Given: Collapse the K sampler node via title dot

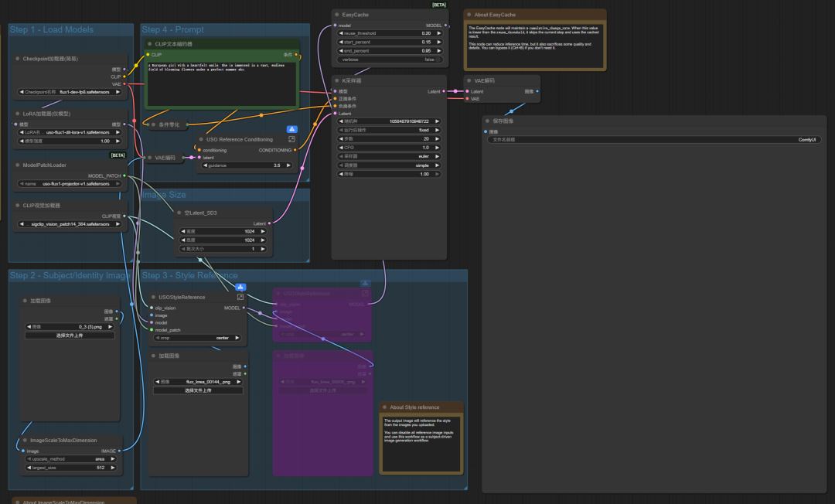Looking at the screenshot, I should pyautogui.click(x=336, y=80).
